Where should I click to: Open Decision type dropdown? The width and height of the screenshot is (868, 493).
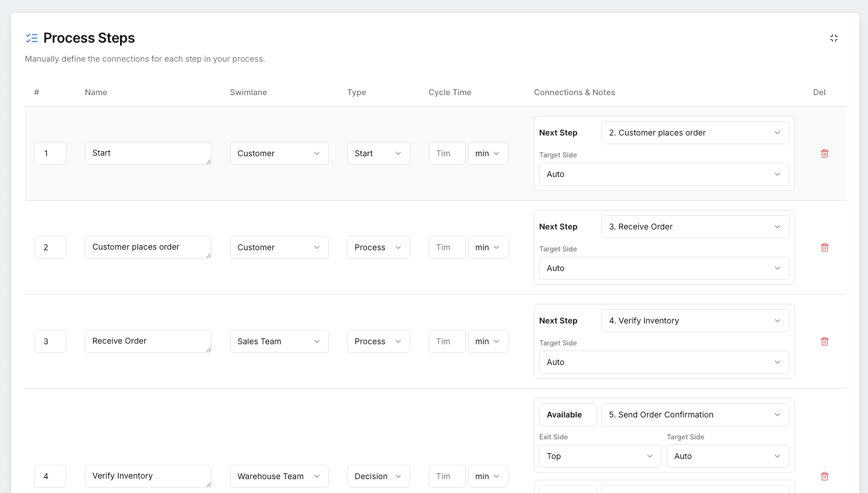[x=379, y=476]
